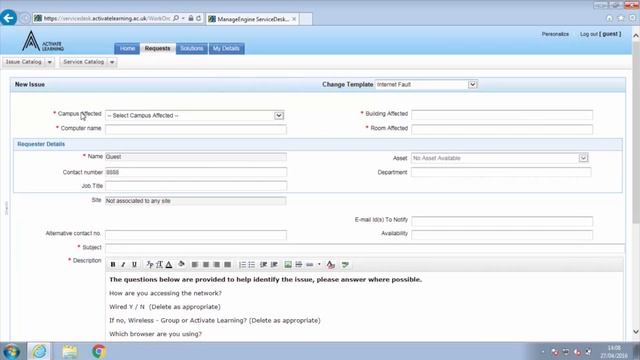Click the search icon in address bar
The height and width of the screenshot is (360, 640).
176,18
